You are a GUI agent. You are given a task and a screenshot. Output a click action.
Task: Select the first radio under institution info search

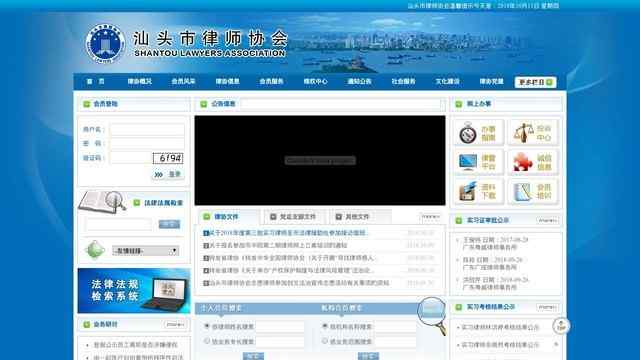tap(325, 326)
